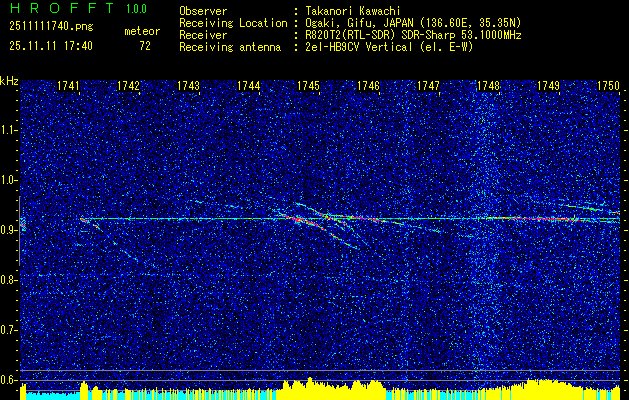Click the Ogaki, Gifu, JAPAN location text

413,23
